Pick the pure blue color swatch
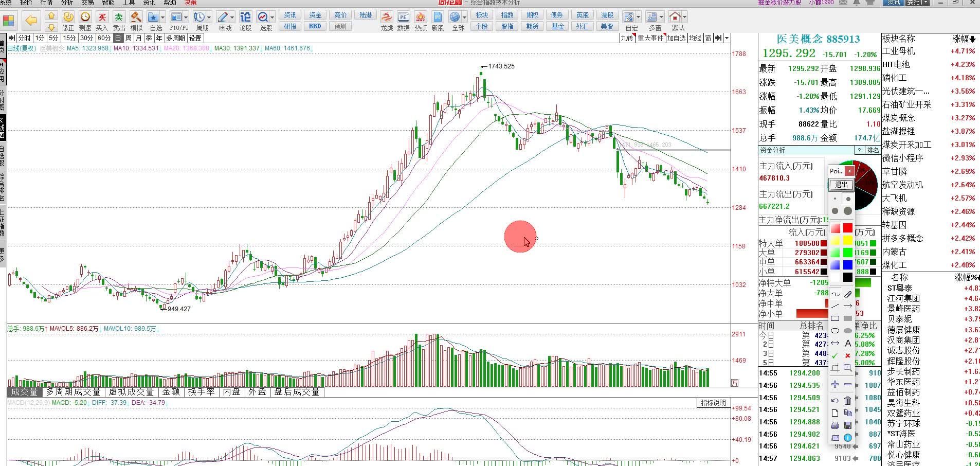 coord(848,265)
